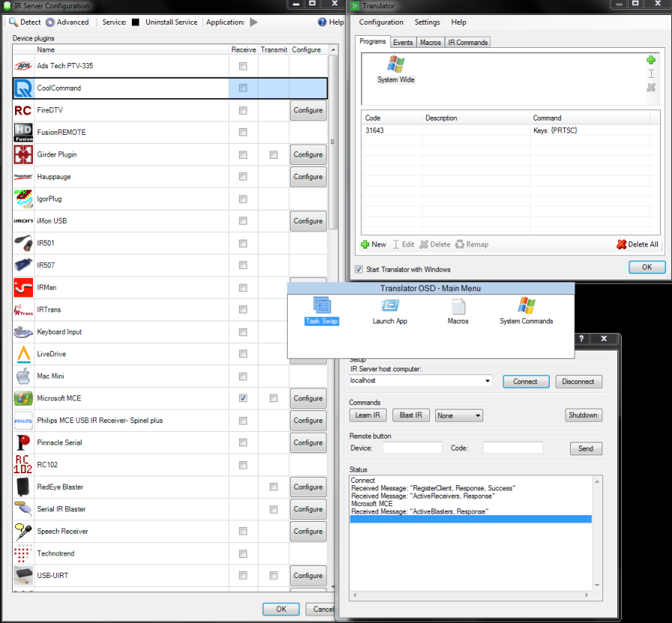672x623 pixels.
Task: Select the Microsoft MCE plugin icon
Action: (x=23, y=398)
